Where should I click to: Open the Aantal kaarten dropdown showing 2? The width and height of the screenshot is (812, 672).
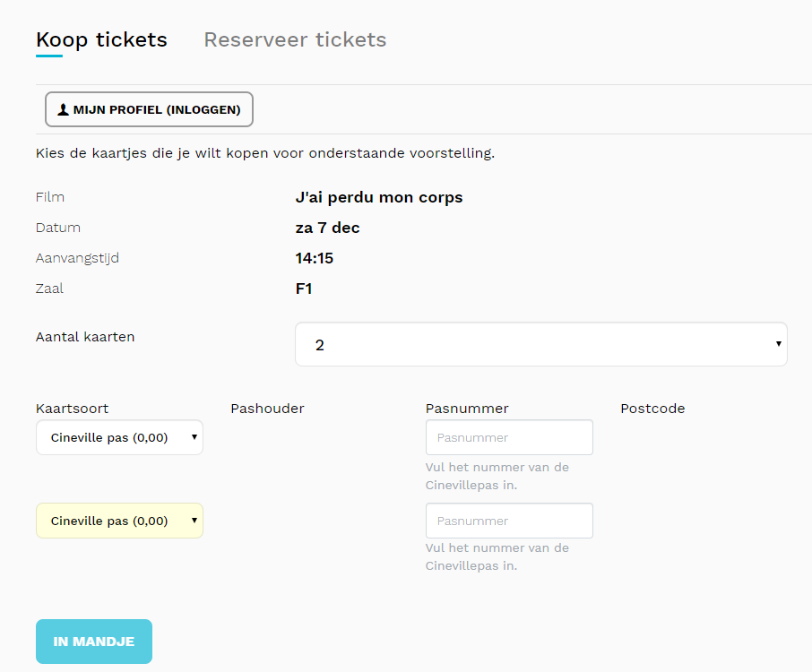coord(540,345)
